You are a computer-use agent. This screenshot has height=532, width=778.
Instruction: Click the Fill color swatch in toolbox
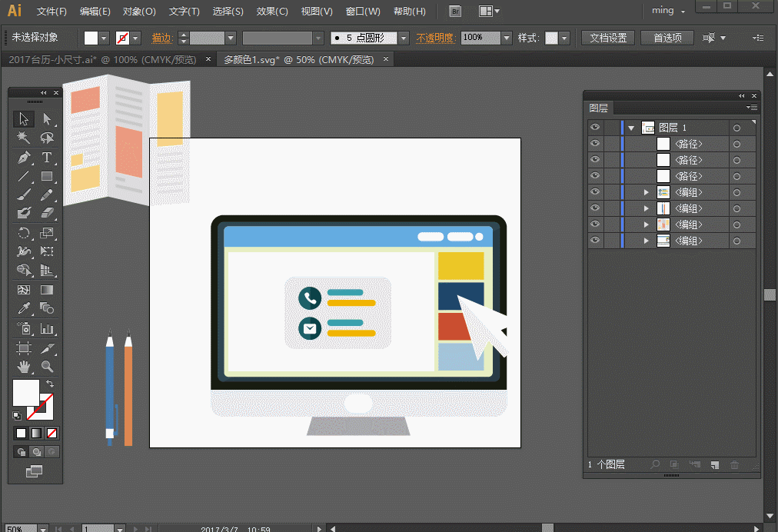[x=26, y=393]
